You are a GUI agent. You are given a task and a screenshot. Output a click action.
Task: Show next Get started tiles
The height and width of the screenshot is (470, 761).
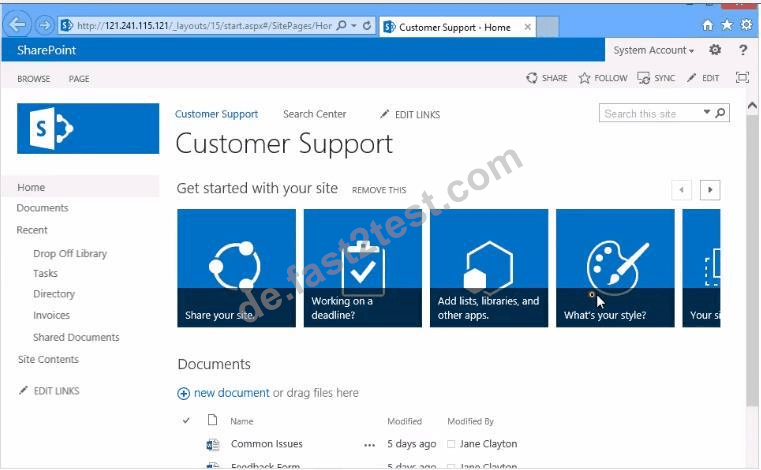pos(710,190)
